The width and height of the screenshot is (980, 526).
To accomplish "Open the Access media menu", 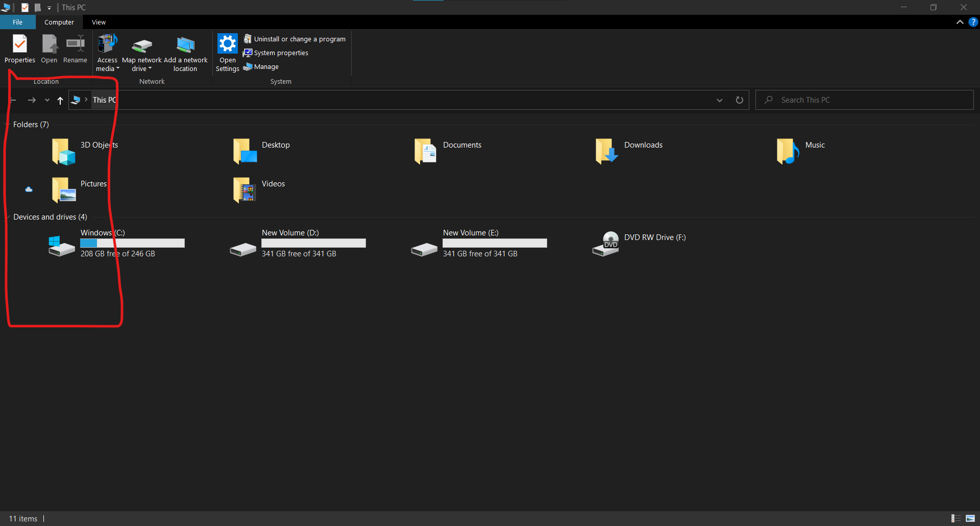I will (x=107, y=53).
